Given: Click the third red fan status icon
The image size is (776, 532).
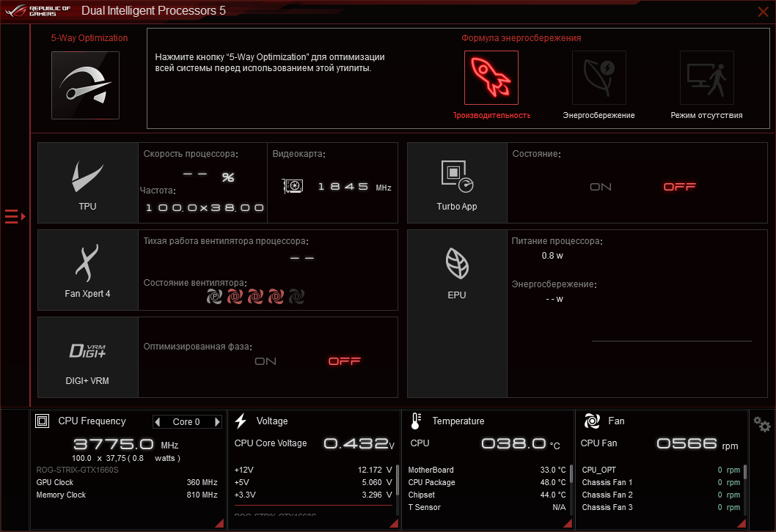Looking at the screenshot, I should (x=255, y=297).
